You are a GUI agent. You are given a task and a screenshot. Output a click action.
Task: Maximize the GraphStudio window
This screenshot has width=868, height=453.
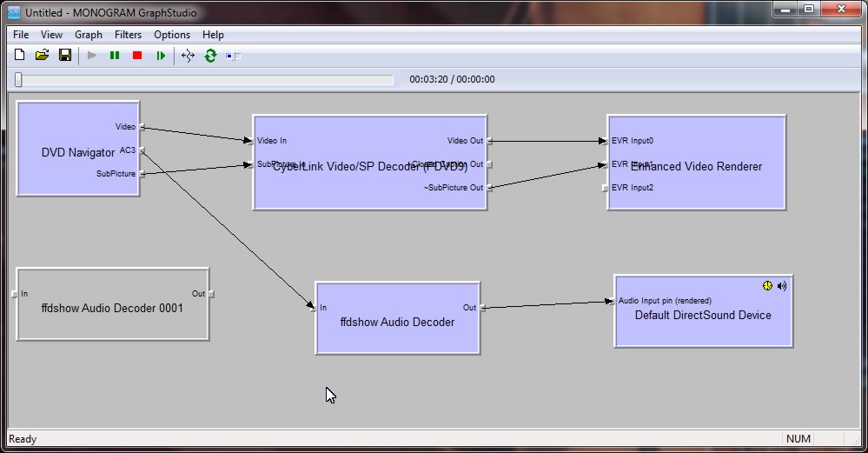click(x=809, y=10)
